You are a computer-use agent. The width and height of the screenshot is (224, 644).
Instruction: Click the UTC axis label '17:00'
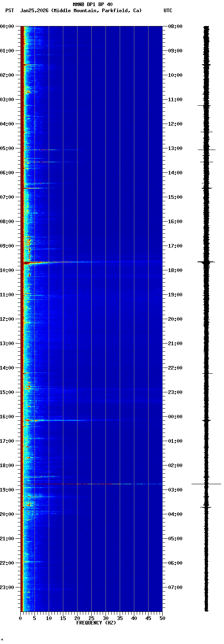(175, 246)
